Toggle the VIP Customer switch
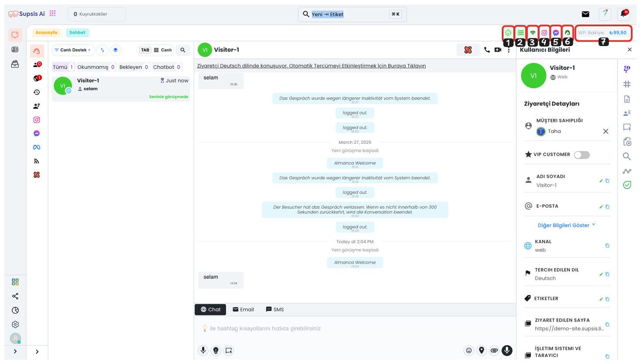Screen dimensions: 641x364 pyautogui.click(x=582, y=155)
